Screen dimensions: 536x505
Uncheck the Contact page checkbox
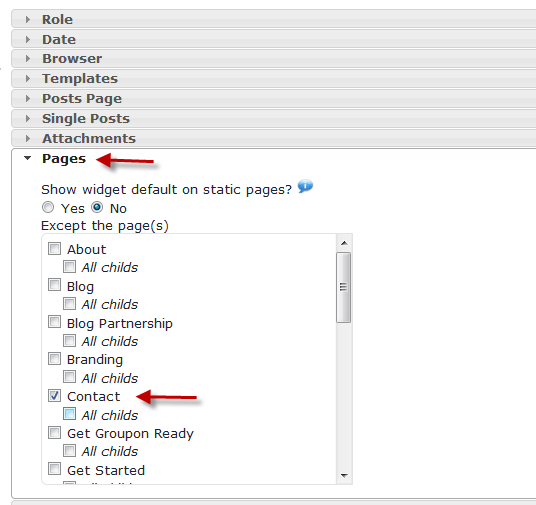tap(54, 396)
